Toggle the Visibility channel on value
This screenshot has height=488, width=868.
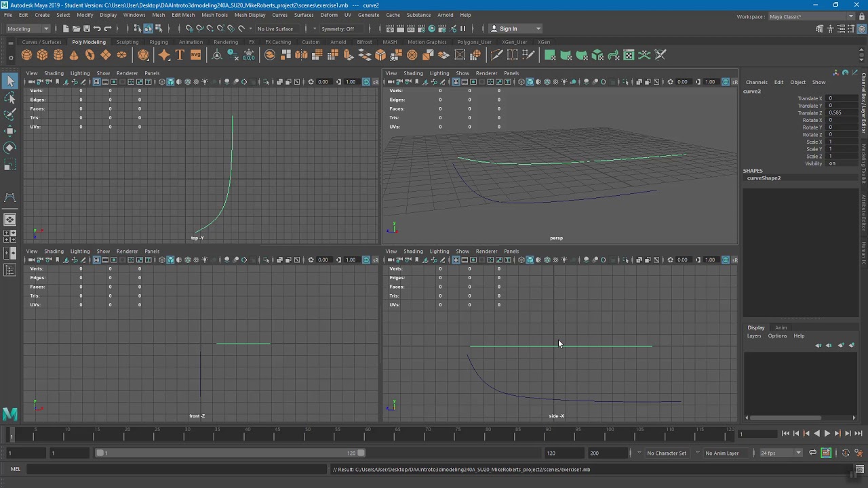[x=832, y=163]
